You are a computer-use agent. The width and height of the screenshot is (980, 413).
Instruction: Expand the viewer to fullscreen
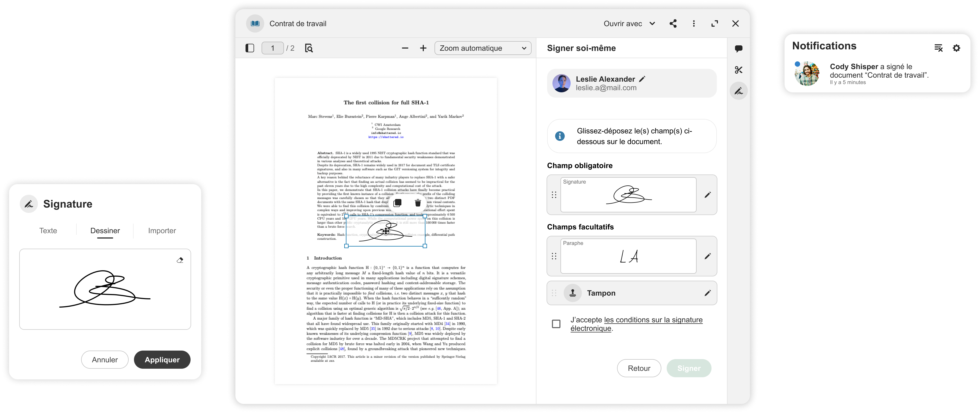pos(714,23)
